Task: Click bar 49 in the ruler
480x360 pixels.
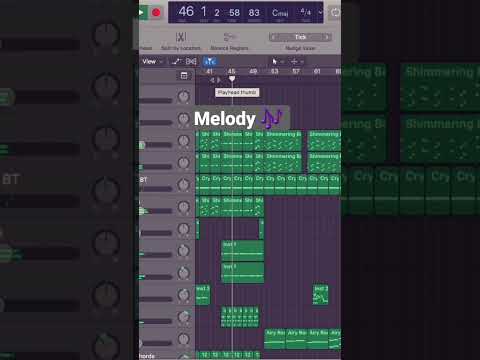Action: tap(253, 71)
